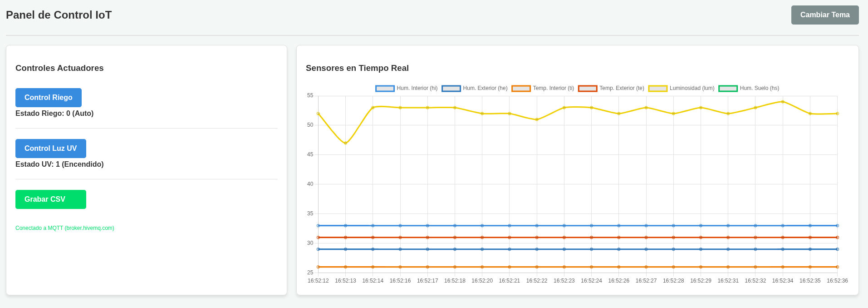Click the Cambiar Tema button
868x308 pixels.
(x=825, y=15)
